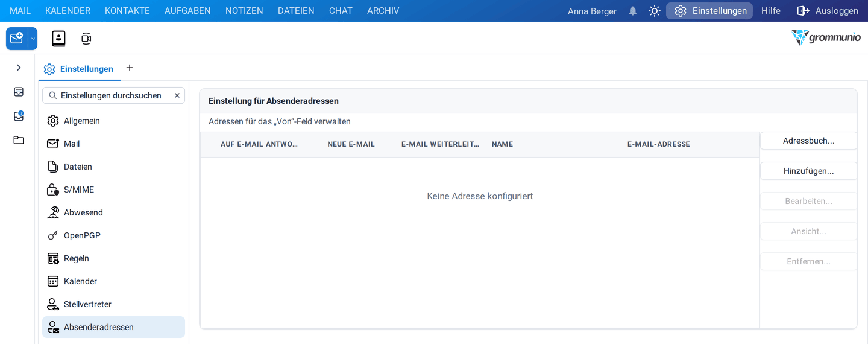The width and height of the screenshot is (868, 344).
Task: Go to KONTAKTE
Action: coord(127,11)
